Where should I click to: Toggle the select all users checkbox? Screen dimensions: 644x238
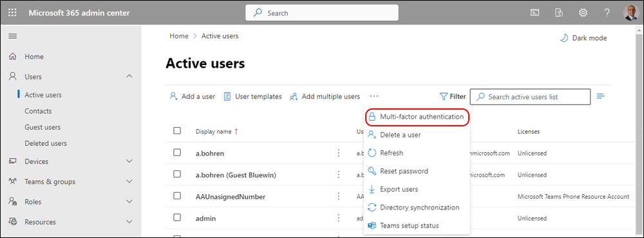[x=177, y=131]
